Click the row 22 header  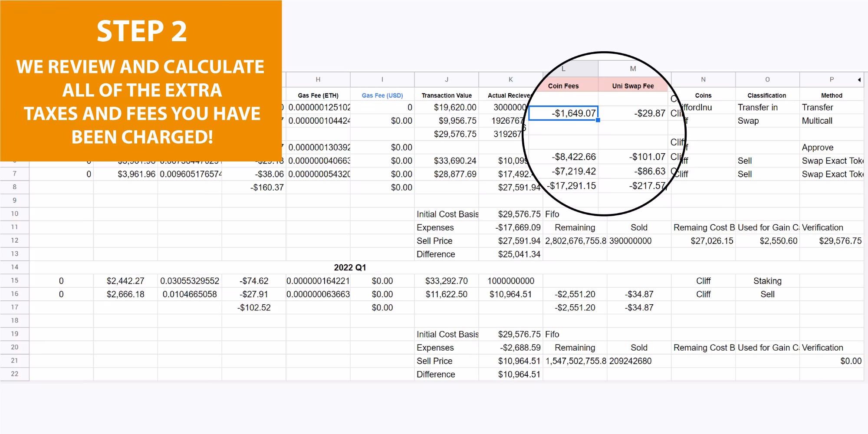15,374
